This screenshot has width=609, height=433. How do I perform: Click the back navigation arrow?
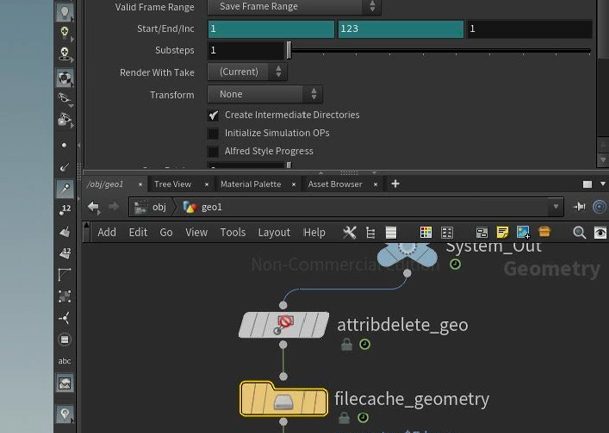93,207
